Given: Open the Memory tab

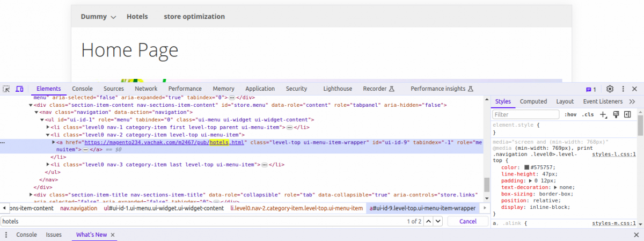Looking at the screenshot, I should [223, 89].
